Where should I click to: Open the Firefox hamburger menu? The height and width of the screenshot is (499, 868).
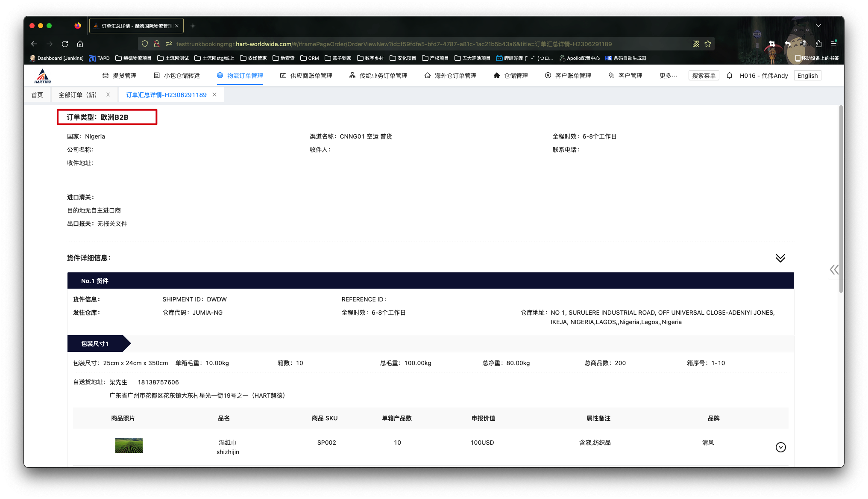(834, 44)
